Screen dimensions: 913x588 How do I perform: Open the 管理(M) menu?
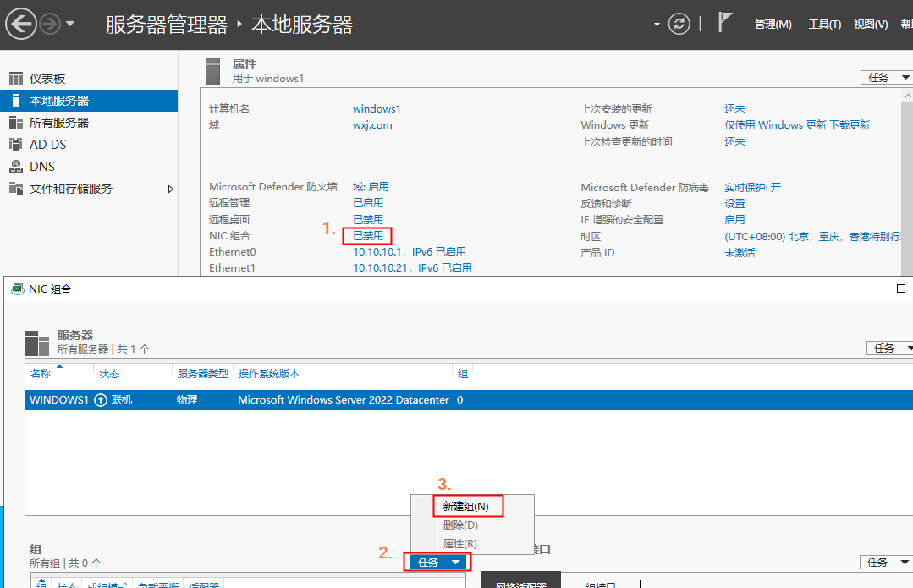pyautogui.click(x=773, y=25)
